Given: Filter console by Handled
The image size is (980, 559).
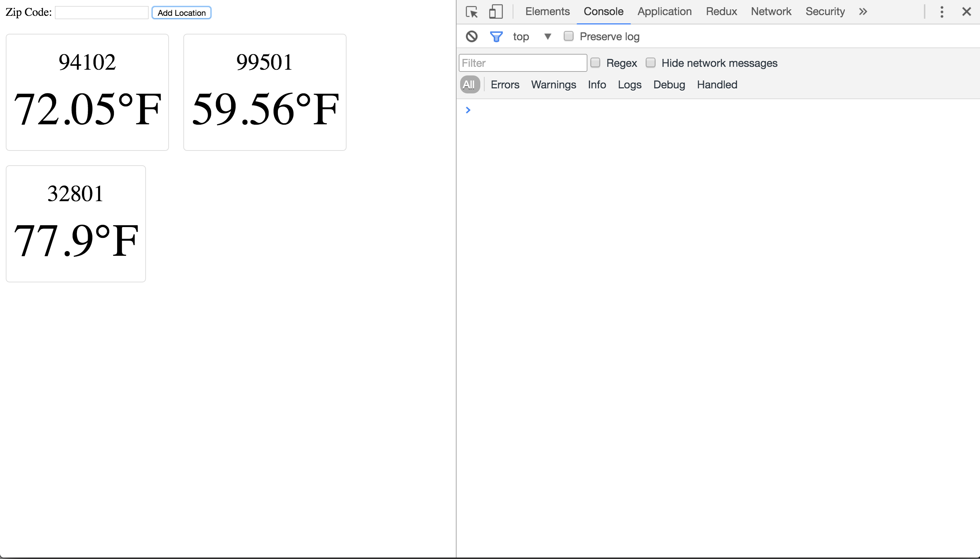Looking at the screenshot, I should coord(717,84).
